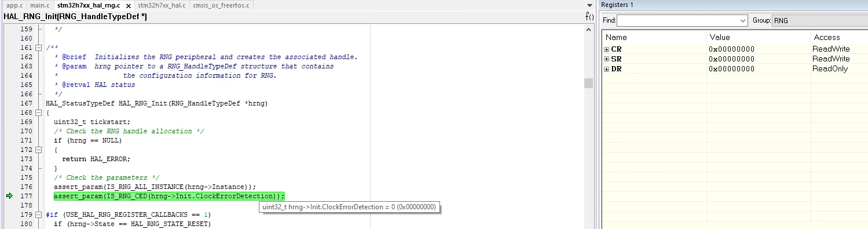Collapse the comment block at line 161

pos(39,48)
